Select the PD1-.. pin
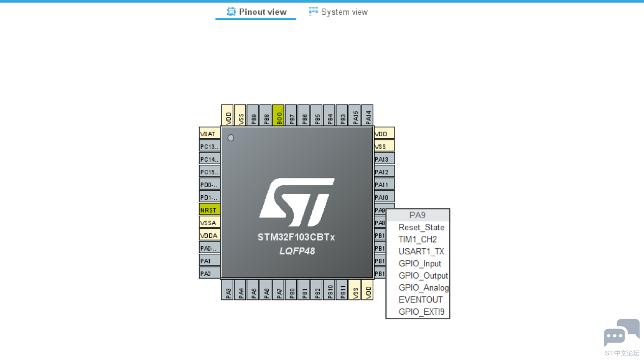Screen dimensions: 644x361 210,197
